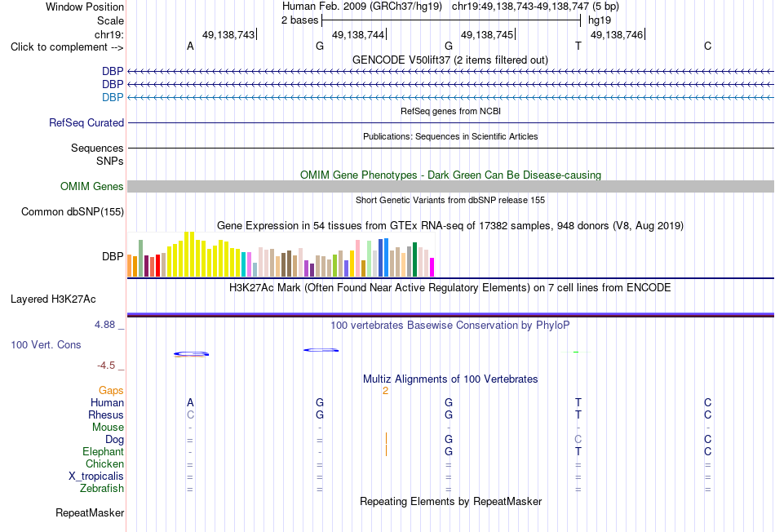Open 'Multiz Alignments of 100 Vertebrates' title
775x532 pixels.
click(x=450, y=379)
